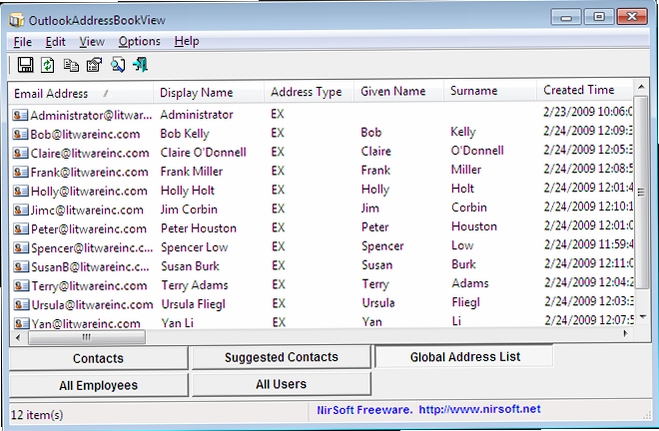Open the View menu
The height and width of the screenshot is (431, 659).
click(92, 42)
